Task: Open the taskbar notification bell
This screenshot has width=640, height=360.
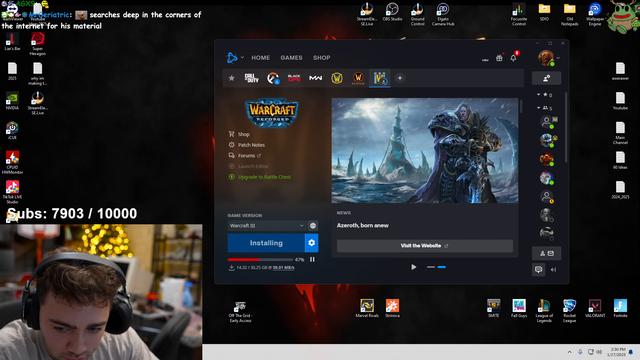Action: click(631, 352)
